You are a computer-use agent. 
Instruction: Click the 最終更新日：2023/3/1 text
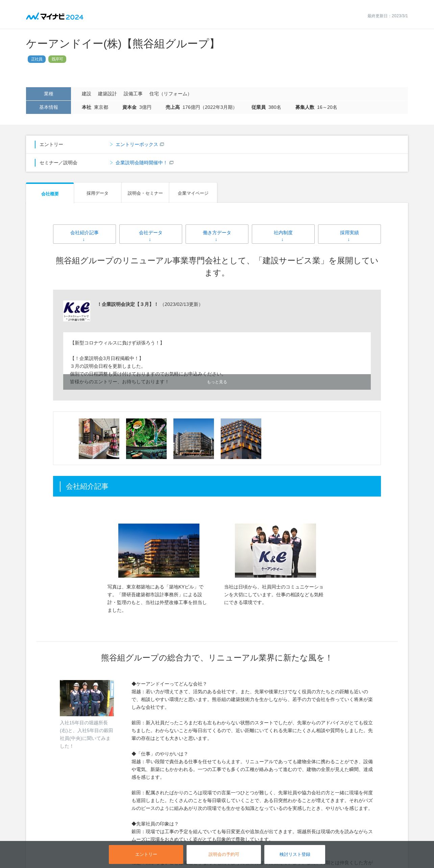388,16
